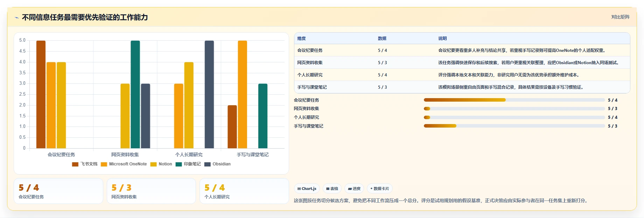This screenshot has height=218, width=644.
Task: Click Notion bar in 网页资料收集 group
Action: [125, 116]
